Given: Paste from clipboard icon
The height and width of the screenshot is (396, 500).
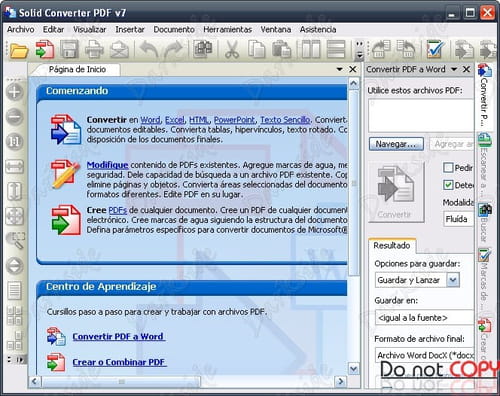Looking at the screenshot, I should click(x=282, y=49).
